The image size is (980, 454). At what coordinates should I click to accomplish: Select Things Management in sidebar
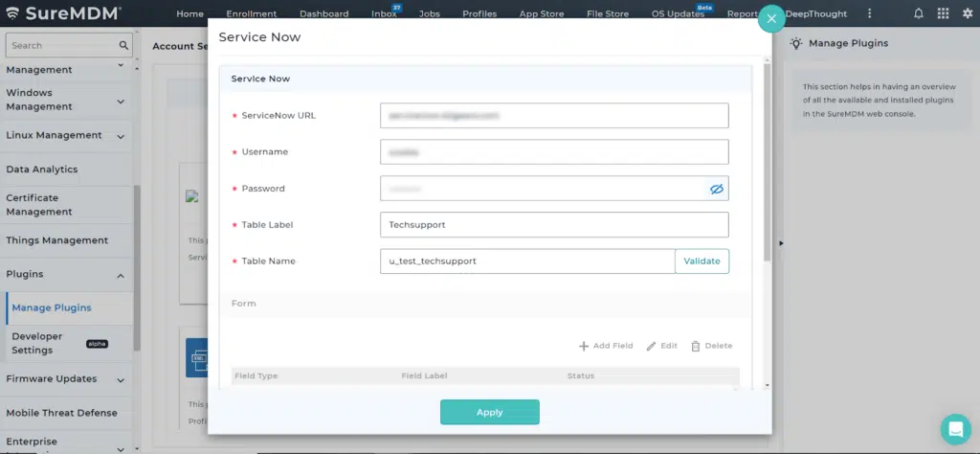pos(56,240)
